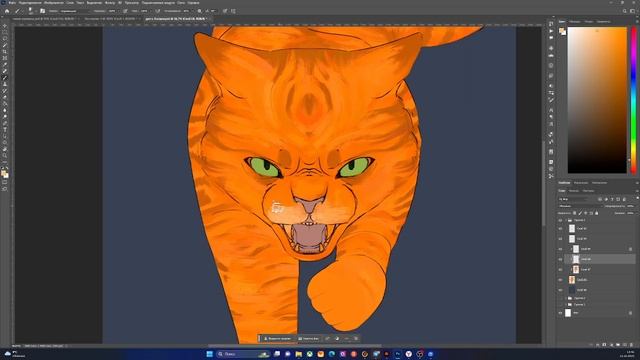The width and height of the screenshot is (640, 360).
Task: Select the Lasso tool
Action: 5,38
